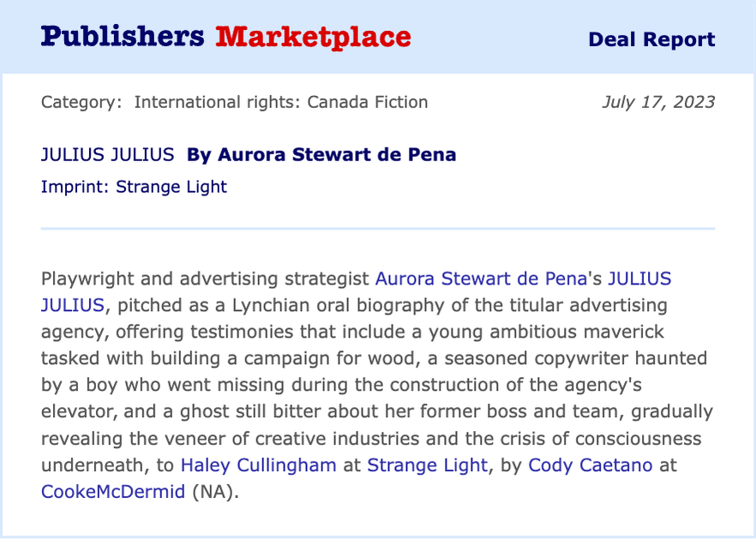The height and width of the screenshot is (539, 756).
Task: Follow the Strange Light link in paragraph
Action: [x=427, y=465]
